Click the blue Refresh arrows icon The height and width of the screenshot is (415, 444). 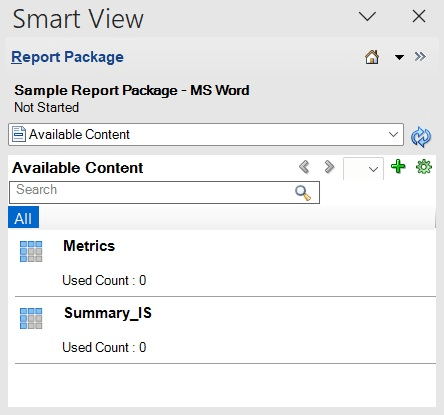coord(421,137)
